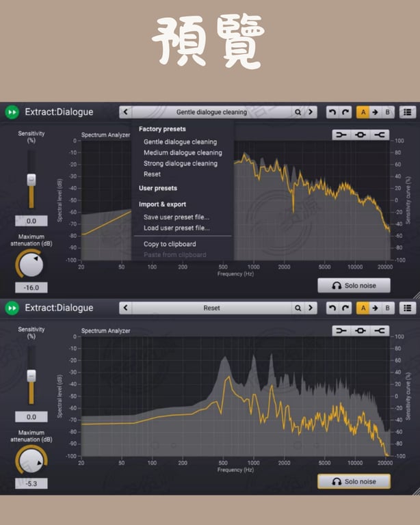The width and height of the screenshot is (420, 525).
Task: Click 'Copy to clipboard' menu entry
Action: coord(170,244)
